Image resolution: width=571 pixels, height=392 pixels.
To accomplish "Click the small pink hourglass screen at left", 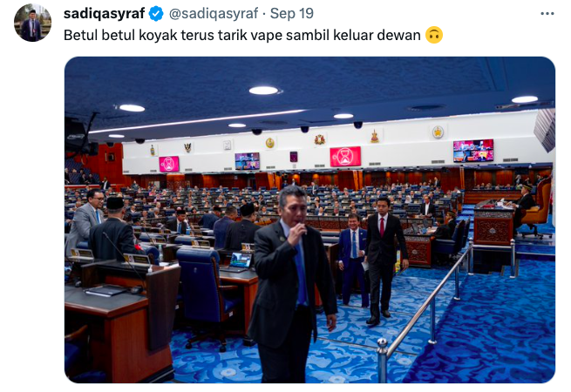I will pyautogui.click(x=169, y=164).
